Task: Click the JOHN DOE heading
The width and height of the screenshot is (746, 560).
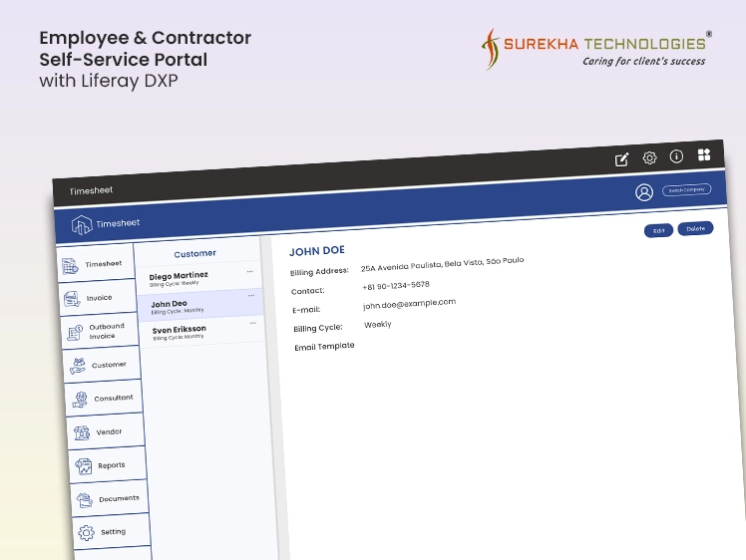Action: [x=317, y=250]
